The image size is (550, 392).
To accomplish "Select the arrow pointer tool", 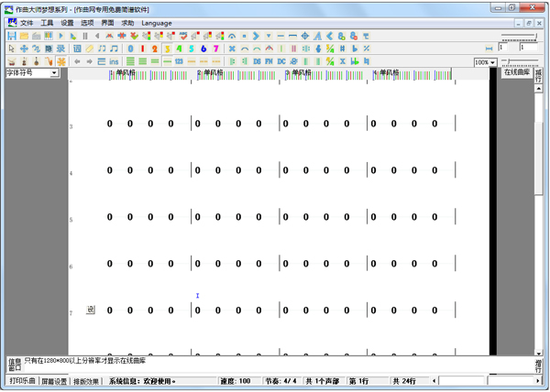I will click(12, 49).
